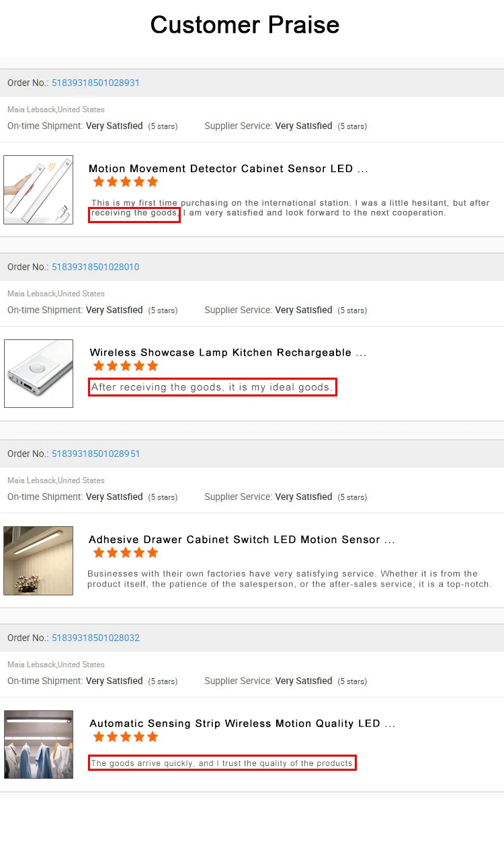
Task: Click star rating under Automatic Sensing Strip
Action: pos(126,736)
